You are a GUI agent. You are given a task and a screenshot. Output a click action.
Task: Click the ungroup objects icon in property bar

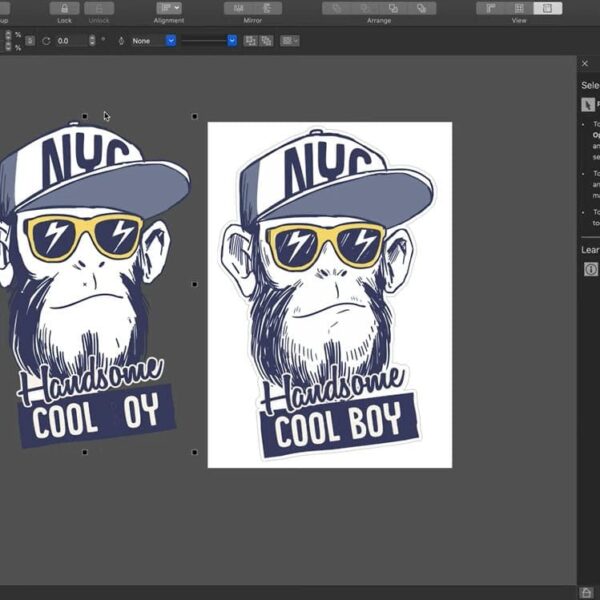[x=265, y=41]
